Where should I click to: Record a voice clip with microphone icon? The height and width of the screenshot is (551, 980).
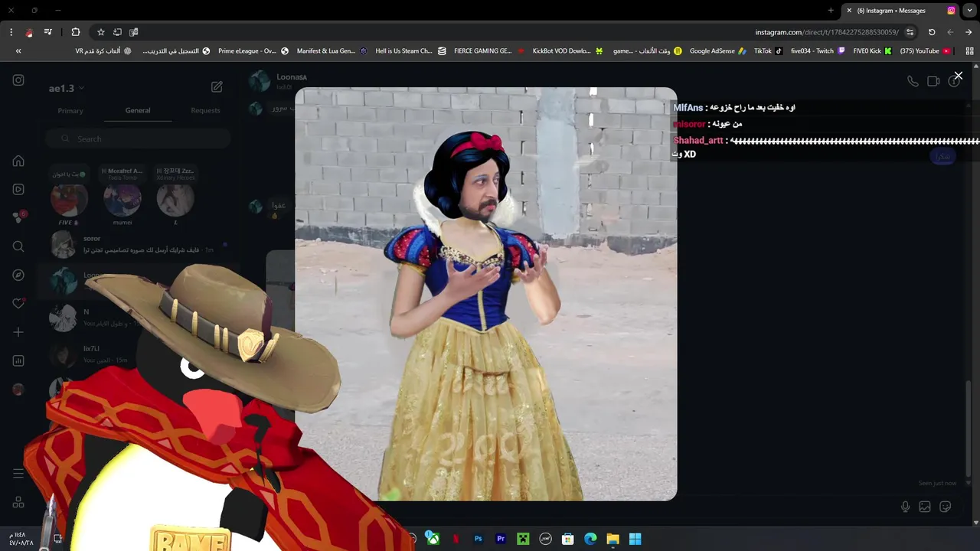(x=906, y=507)
